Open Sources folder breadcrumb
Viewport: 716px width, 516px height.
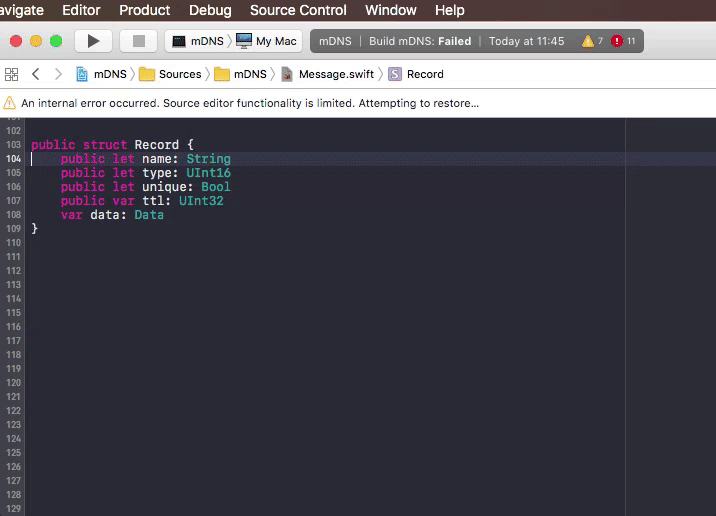170,74
